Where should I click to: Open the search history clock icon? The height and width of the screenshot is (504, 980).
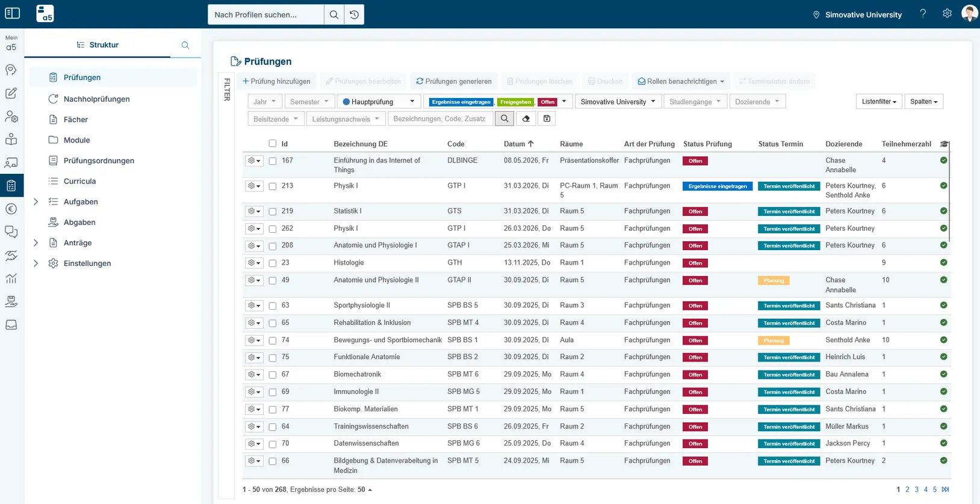355,14
